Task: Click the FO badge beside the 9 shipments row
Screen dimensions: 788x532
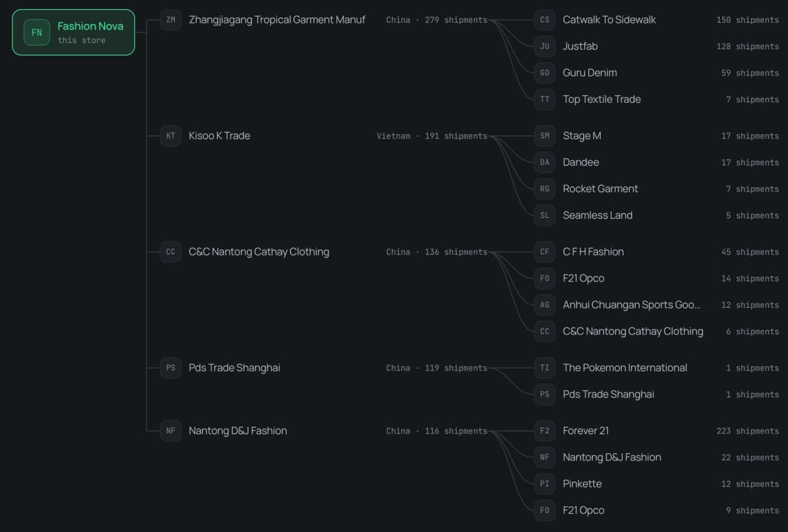Action: (545, 510)
